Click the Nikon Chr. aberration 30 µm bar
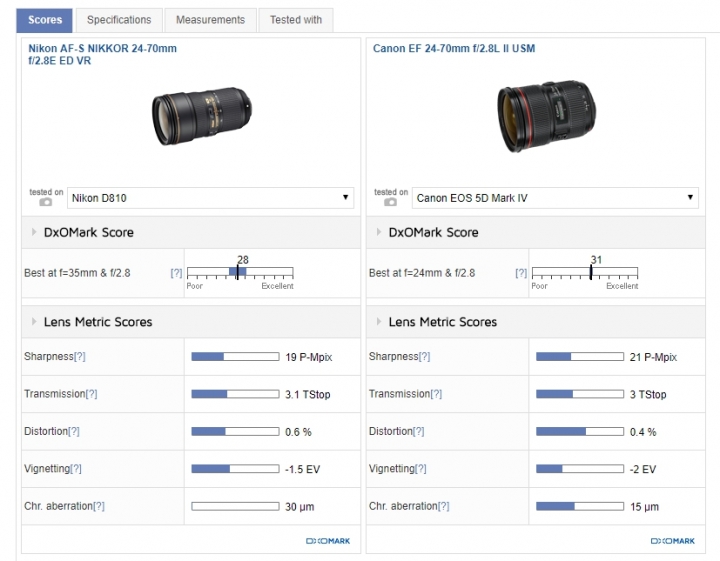This screenshot has width=720, height=561. tap(235, 506)
